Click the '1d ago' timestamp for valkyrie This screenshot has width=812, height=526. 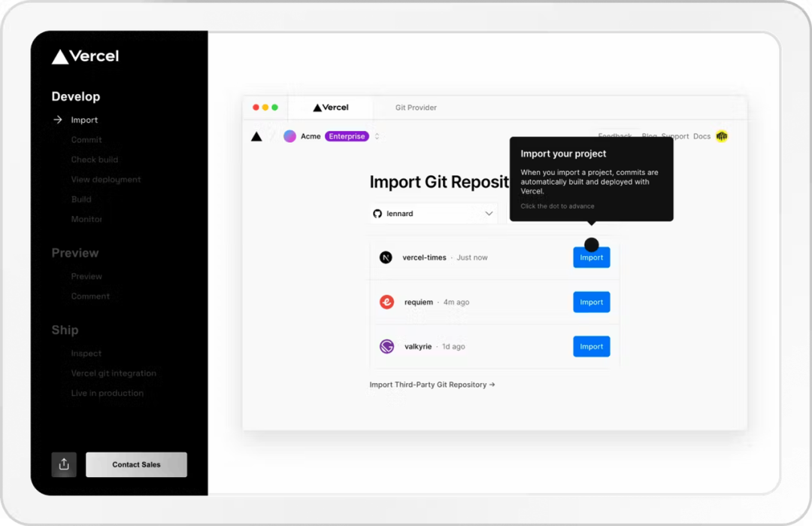pos(453,347)
